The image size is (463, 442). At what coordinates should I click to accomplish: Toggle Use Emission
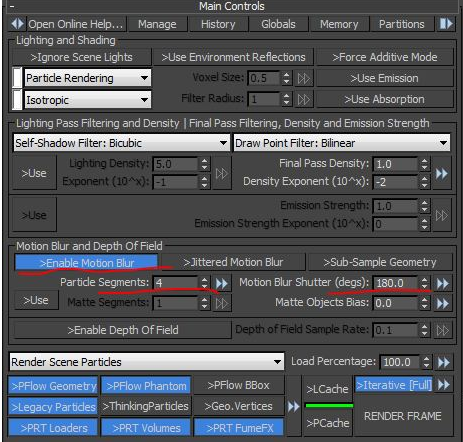[385, 78]
